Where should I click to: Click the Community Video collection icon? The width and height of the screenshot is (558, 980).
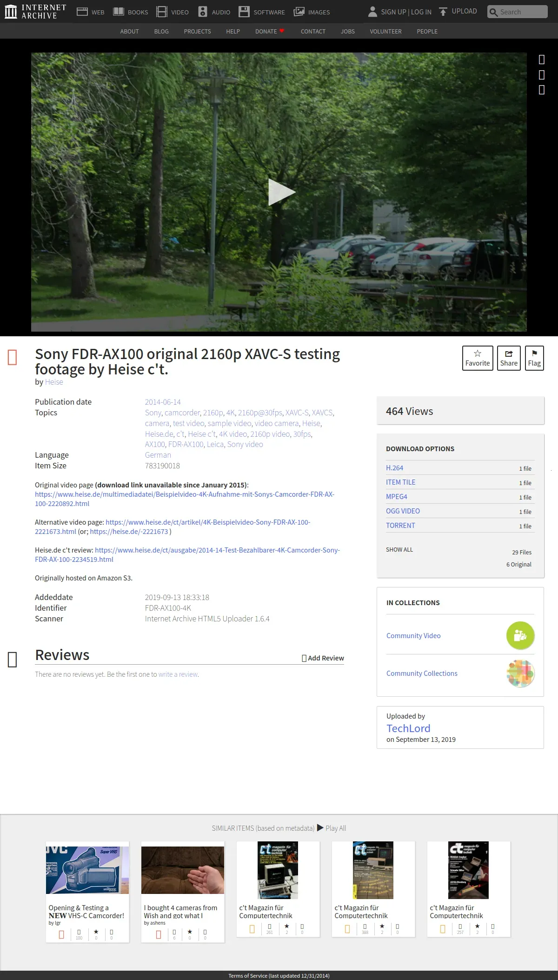(520, 635)
